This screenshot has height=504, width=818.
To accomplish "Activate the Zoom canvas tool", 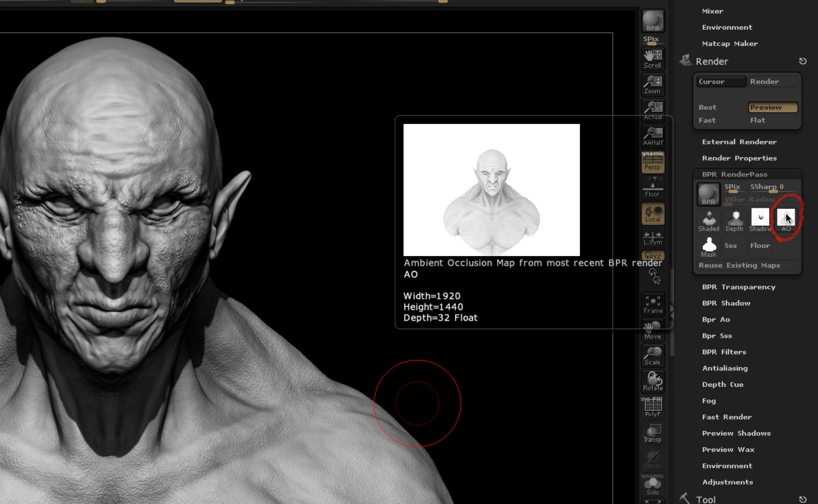I will (x=653, y=84).
